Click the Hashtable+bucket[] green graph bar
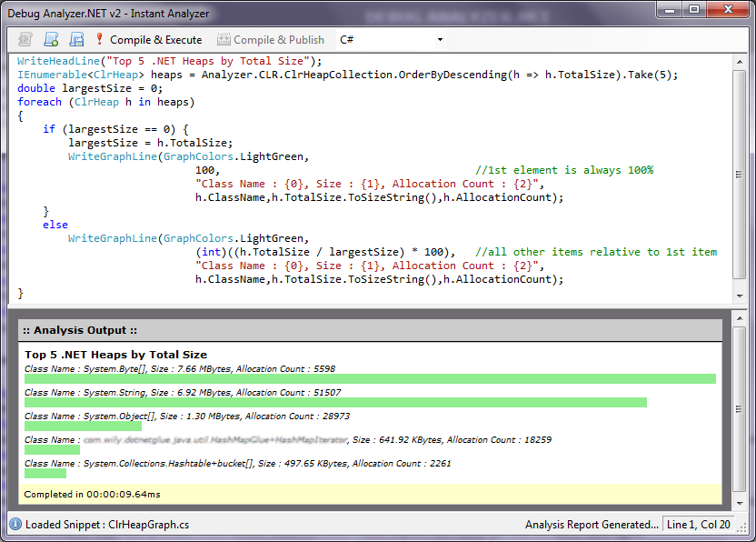 [45, 473]
